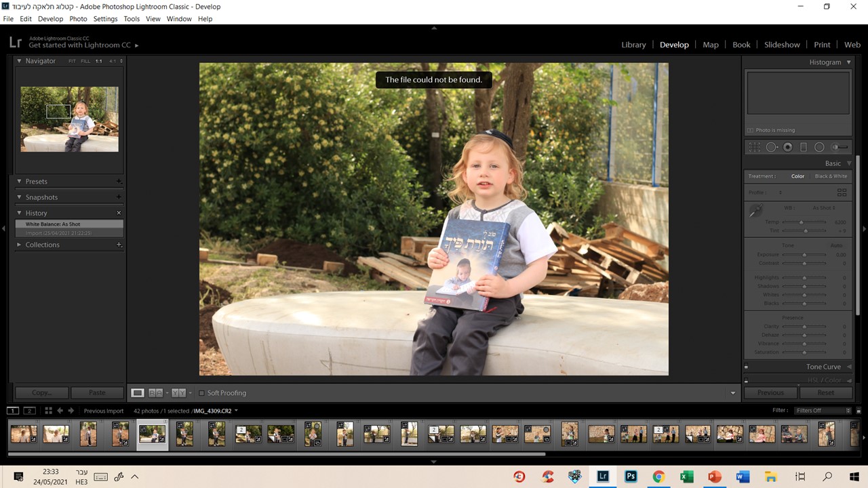Image resolution: width=868 pixels, height=488 pixels.
Task: Select the Spot Removal tool
Action: coord(772,147)
